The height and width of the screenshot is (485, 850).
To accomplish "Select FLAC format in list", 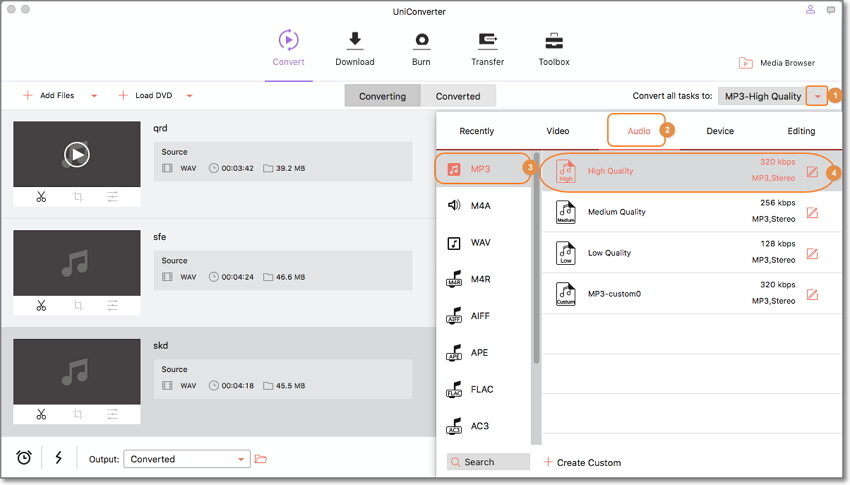I will tap(484, 389).
